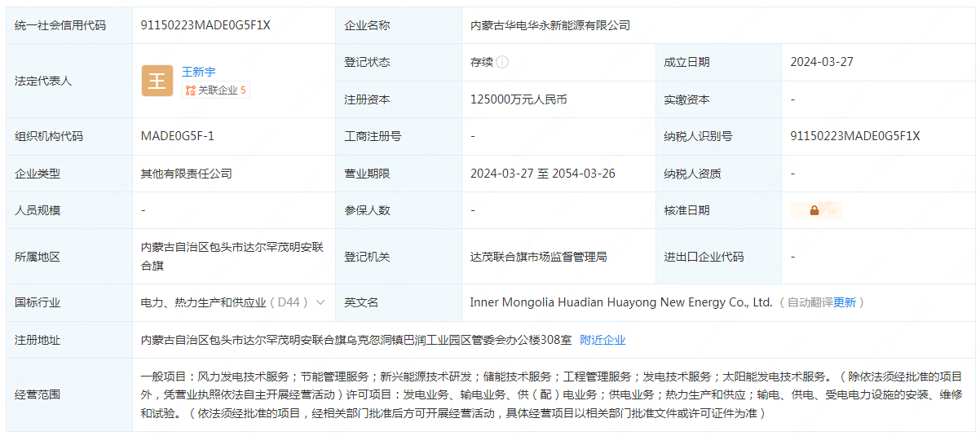Click registered capital 125000万元人民币
The width and height of the screenshot is (980, 436).
click(x=519, y=99)
